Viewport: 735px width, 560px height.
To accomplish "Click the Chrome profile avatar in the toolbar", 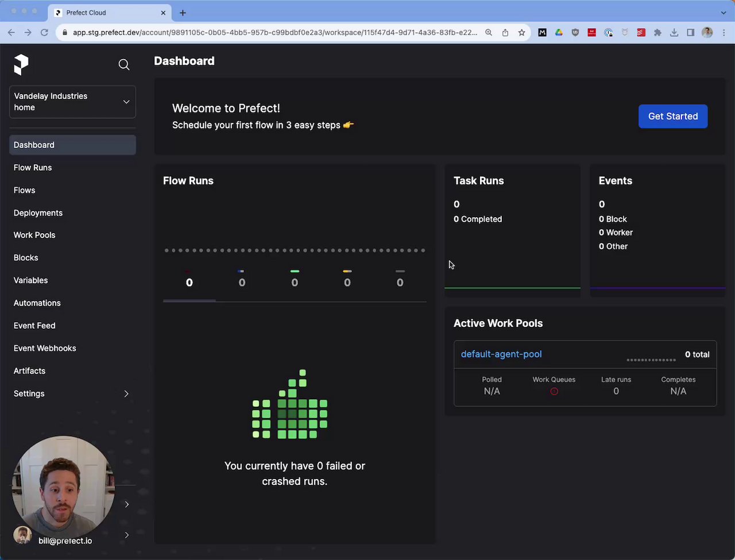I will coord(707,33).
